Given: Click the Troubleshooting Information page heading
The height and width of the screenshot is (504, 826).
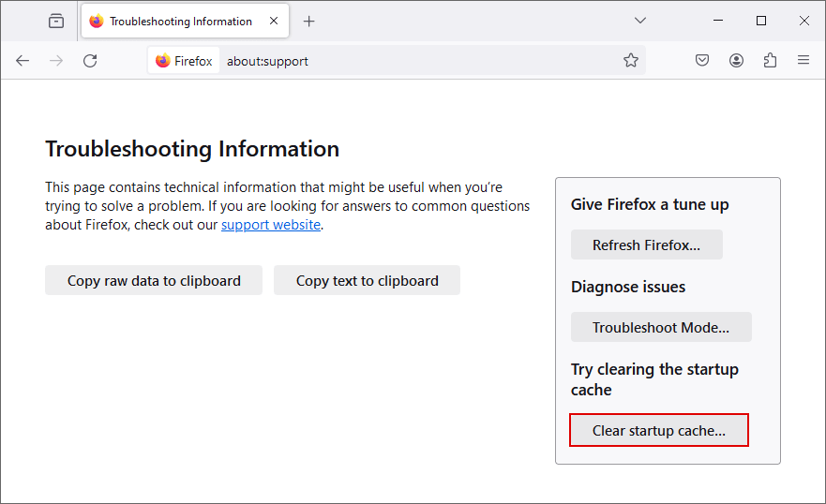Looking at the screenshot, I should click(192, 149).
